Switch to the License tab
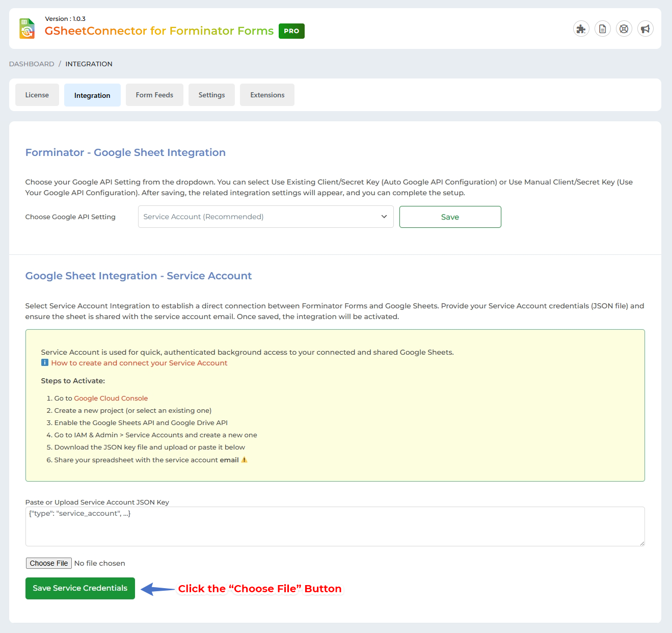Image resolution: width=672 pixels, height=633 pixels. click(x=37, y=95)
